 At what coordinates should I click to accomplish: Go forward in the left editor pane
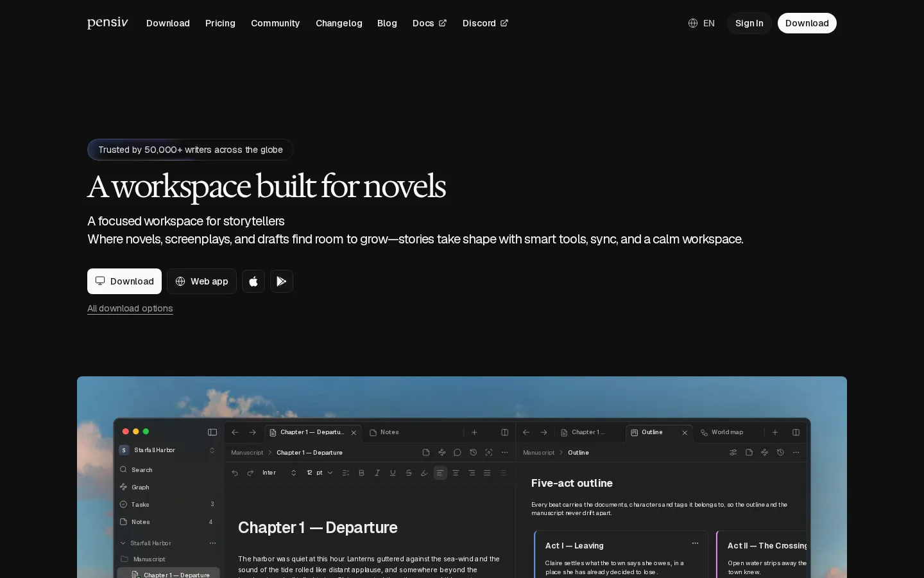(252, 432)
